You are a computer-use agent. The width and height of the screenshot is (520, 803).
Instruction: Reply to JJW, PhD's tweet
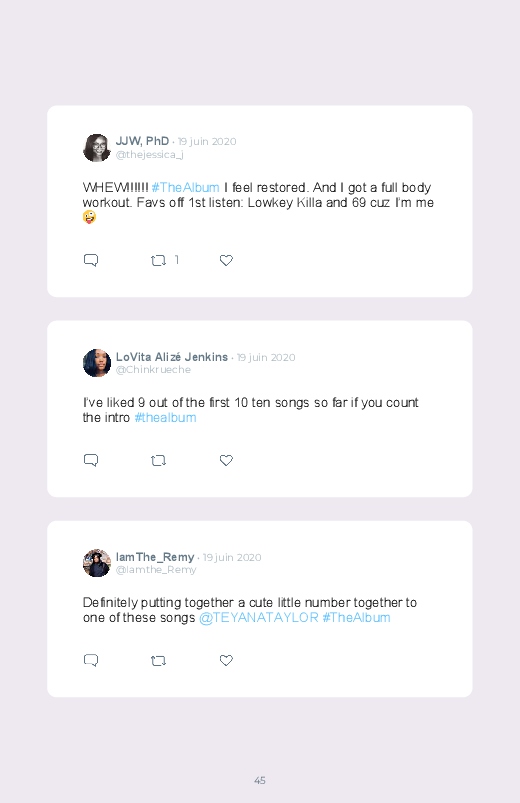coord(91,260)
